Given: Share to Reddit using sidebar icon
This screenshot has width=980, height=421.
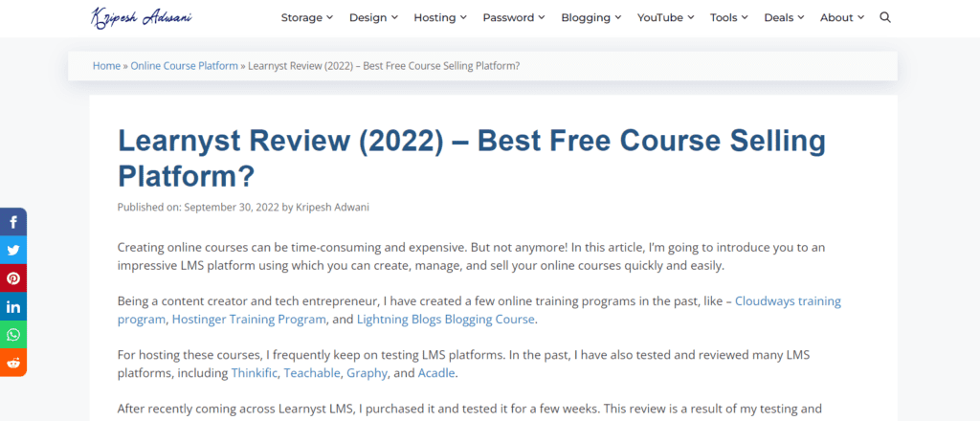Looking at the screenshot, I should point(13,362).
